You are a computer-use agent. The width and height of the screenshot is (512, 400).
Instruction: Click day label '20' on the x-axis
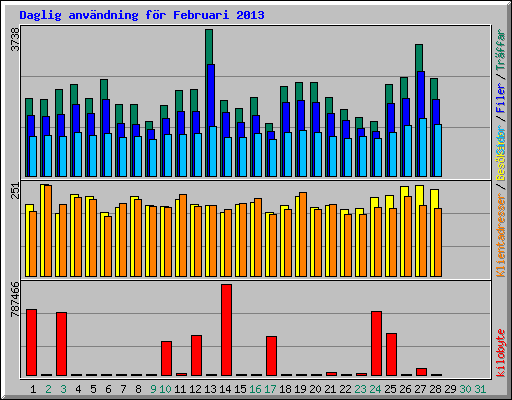tap(315, 389)
